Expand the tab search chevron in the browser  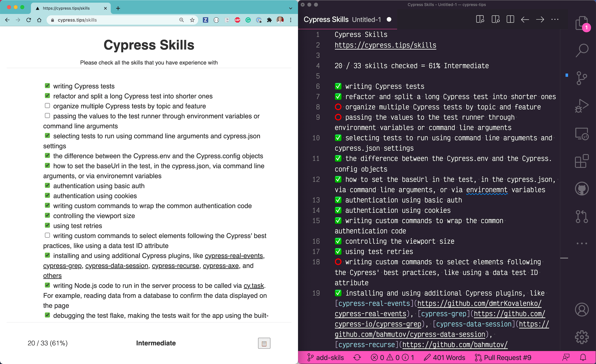pos(291,8)
